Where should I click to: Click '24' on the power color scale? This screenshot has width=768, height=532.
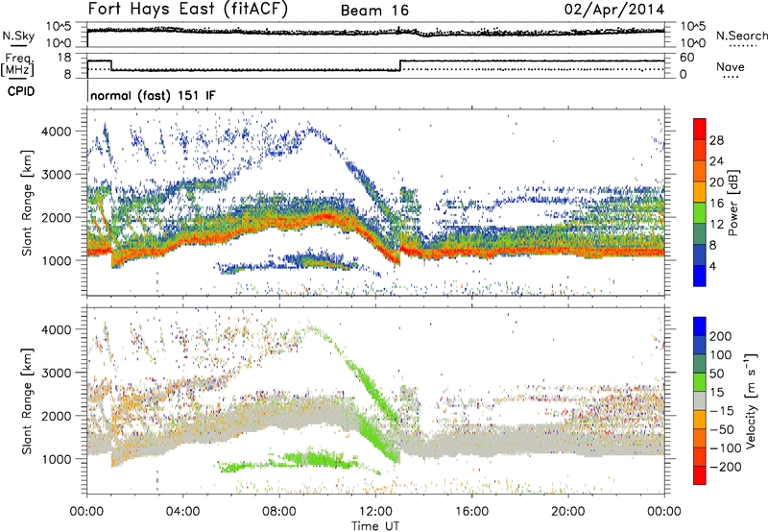tap(716, 161)
